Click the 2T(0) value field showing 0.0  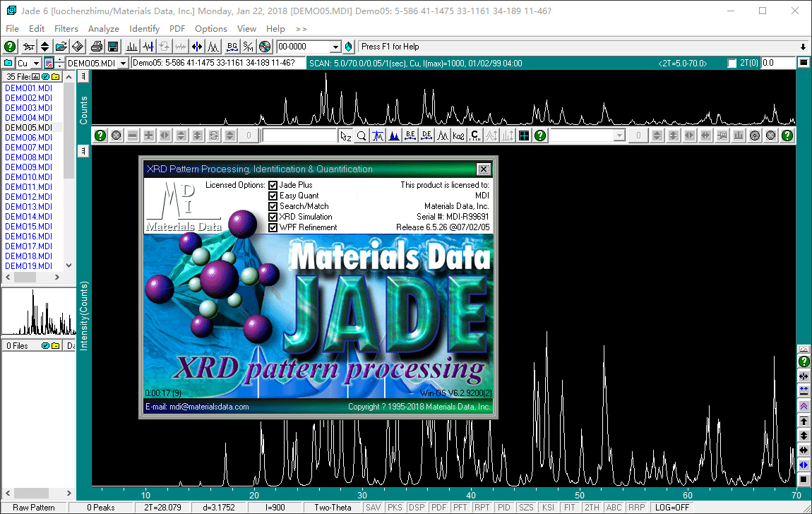[x=778, y=63]
